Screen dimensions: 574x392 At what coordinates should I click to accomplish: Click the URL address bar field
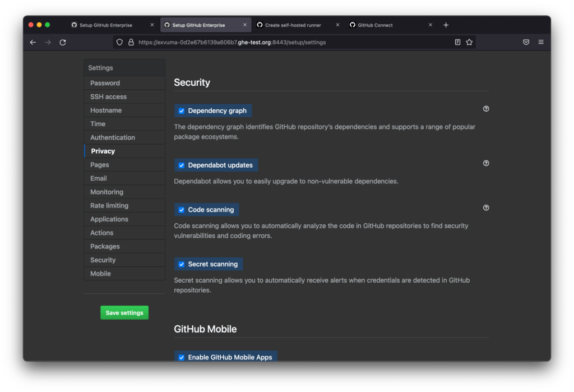click(x=294, y=43)
